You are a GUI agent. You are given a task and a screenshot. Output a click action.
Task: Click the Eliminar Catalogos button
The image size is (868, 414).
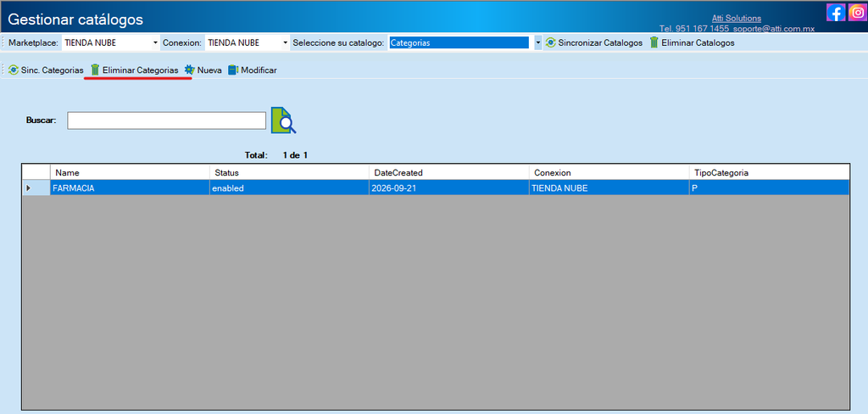tap(692, 42)
